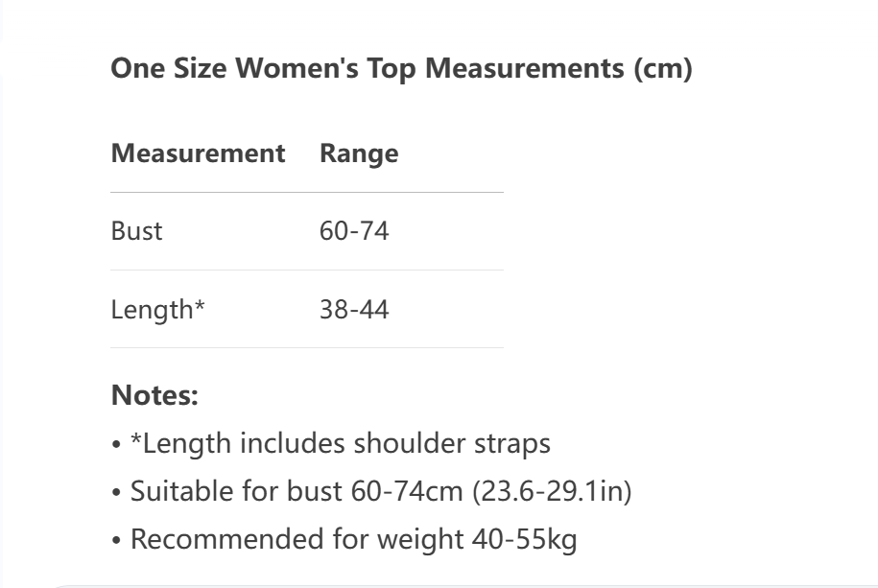
Task: Click the "Range" column header
Action: 358,153
